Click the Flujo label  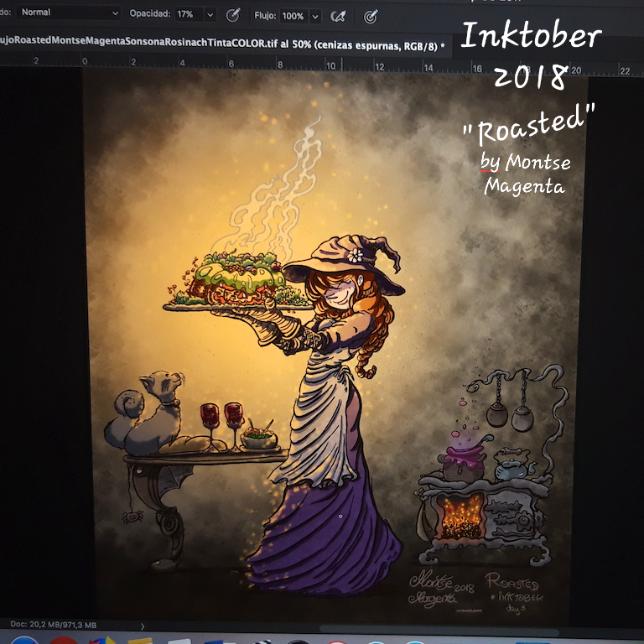(x=265, y=16)
